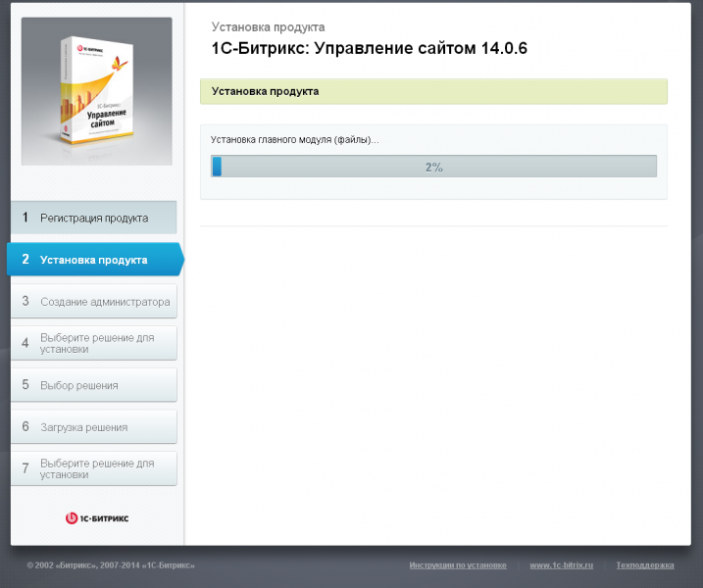Click the green Установка продукта banner

click(433, 91)
